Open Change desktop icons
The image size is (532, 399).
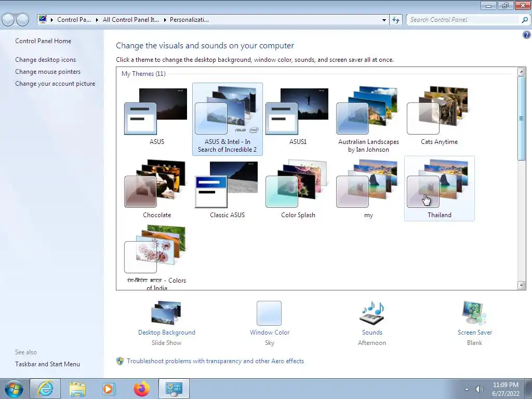click(46, 60)
